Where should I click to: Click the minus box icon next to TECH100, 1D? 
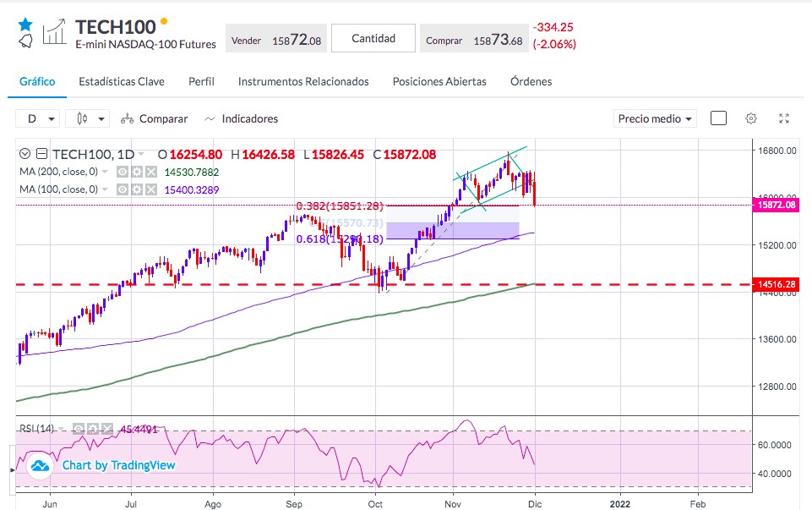[42, 154]
